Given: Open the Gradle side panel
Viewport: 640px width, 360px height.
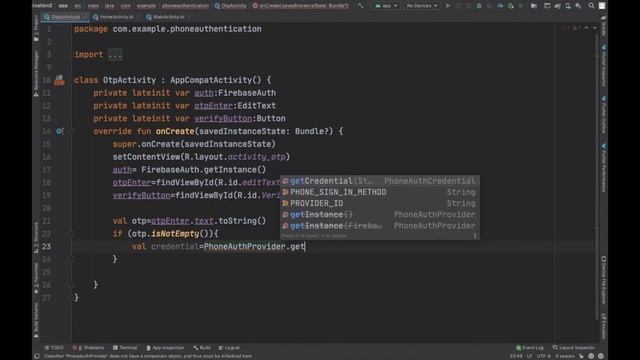Looking at the screenshot, I should 604,25.
